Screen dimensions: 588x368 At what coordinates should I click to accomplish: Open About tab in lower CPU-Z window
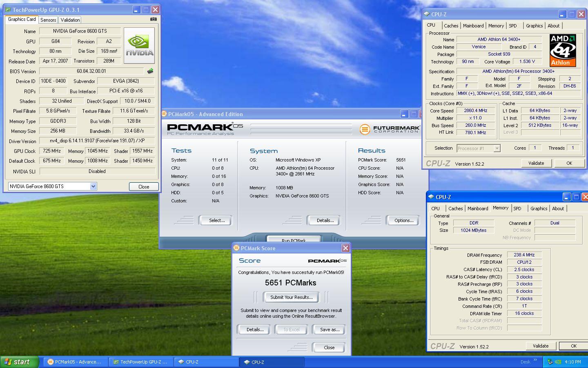pos(558,209)
